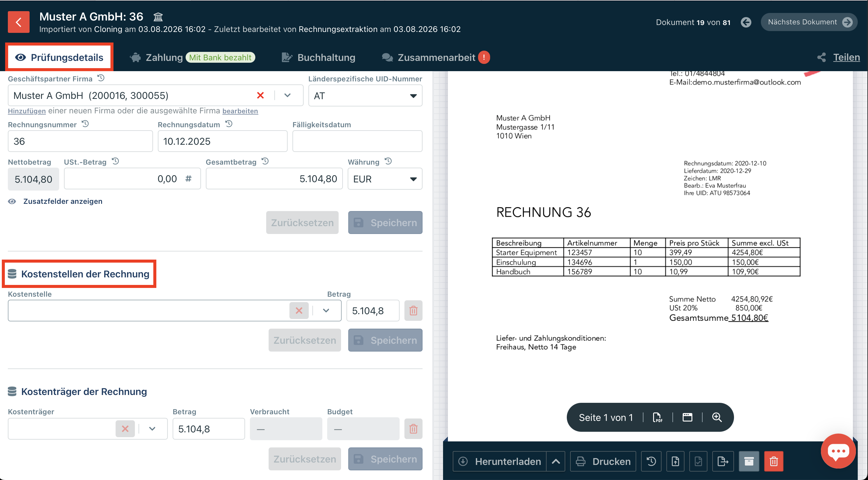Viewport: 868px width, 480px height.
Task: Click the document checkmark icon
Action: (x=698, y=461)
